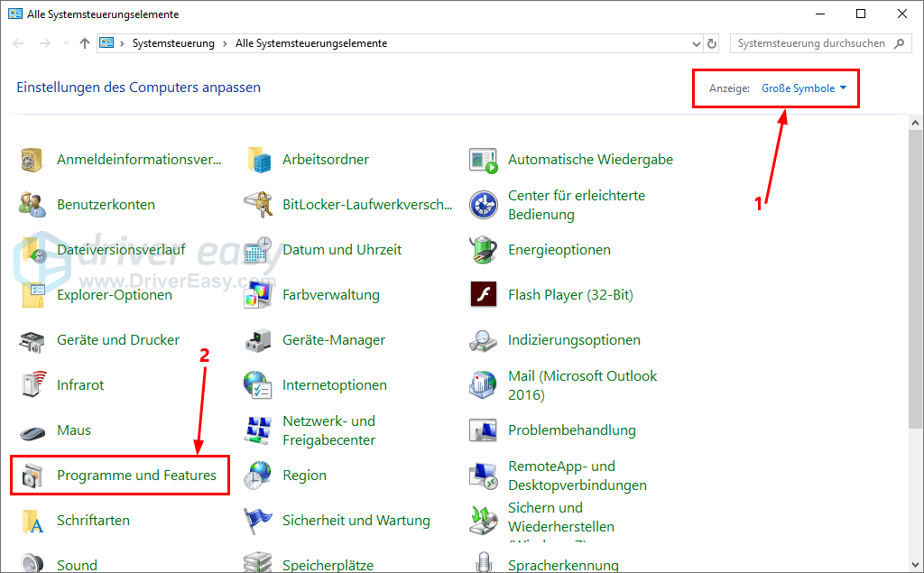Click the Geräte-Manager icon
This screenshot has width=924, height=573.
pyautogui.click(x=258, y=340)
